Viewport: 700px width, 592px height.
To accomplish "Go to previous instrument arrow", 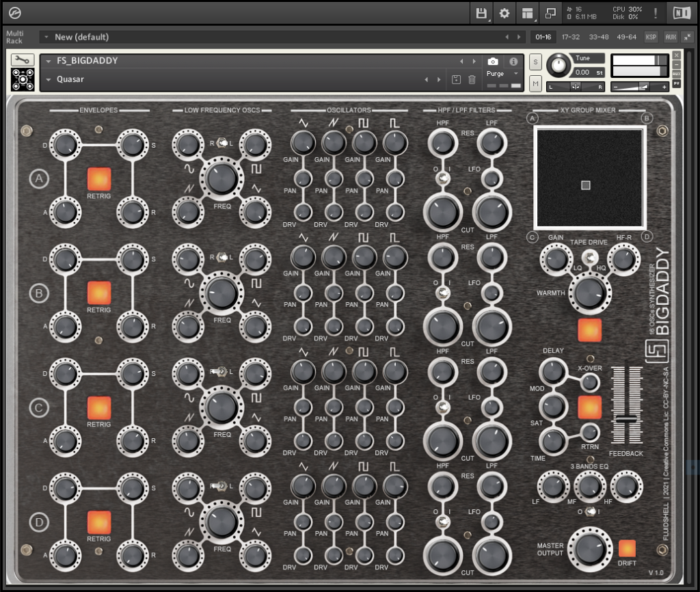I will coord(461,61).
